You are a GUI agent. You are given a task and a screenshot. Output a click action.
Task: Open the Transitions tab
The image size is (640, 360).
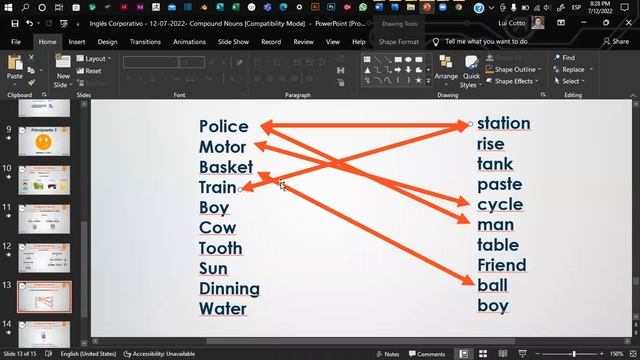tap(145, 42)
